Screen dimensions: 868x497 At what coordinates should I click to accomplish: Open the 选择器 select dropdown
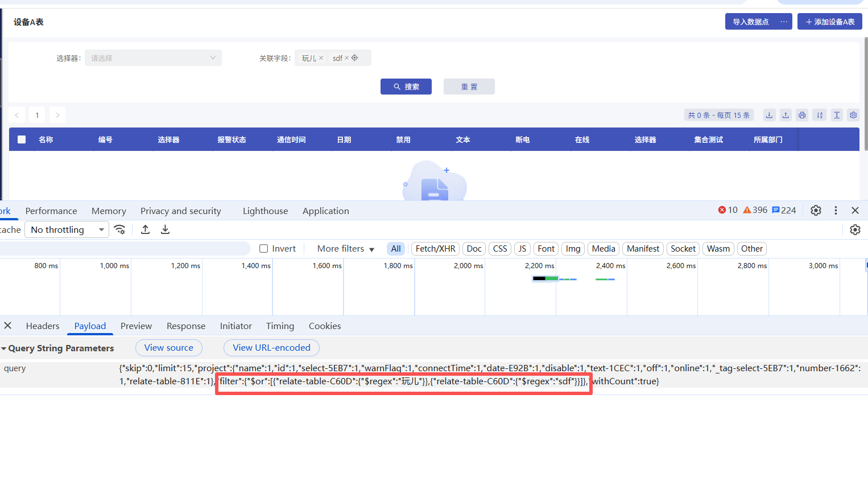pyautogui.click(x=153, y=58)
